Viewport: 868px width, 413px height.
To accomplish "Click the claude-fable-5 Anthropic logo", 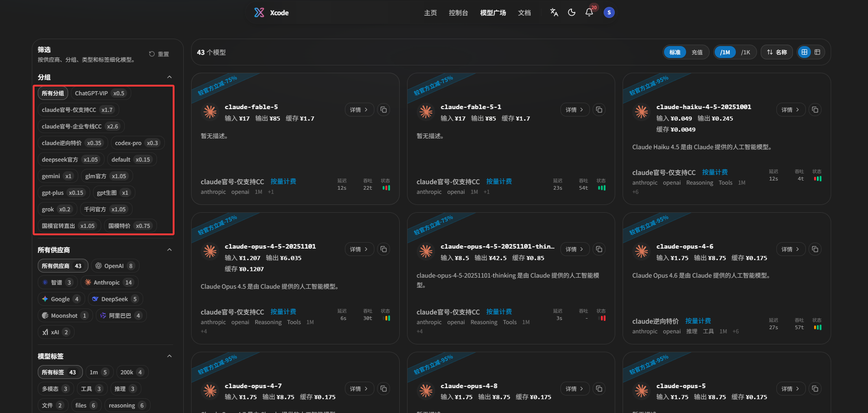I will (x=210, y=111).
